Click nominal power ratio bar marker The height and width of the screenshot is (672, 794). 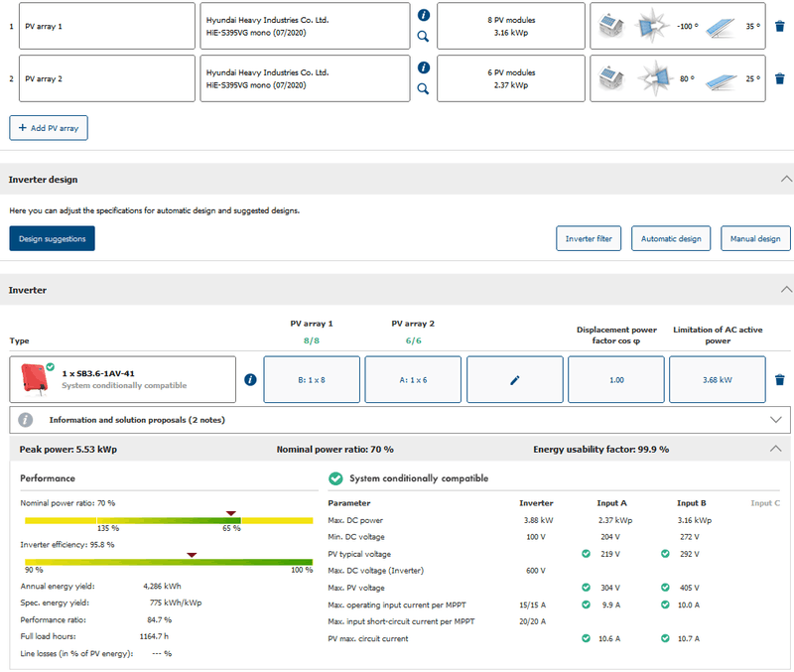click(231, 513)
